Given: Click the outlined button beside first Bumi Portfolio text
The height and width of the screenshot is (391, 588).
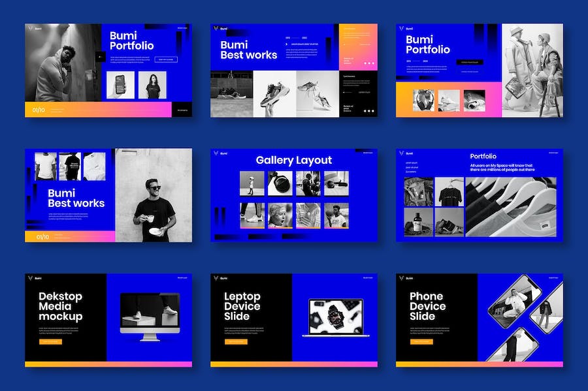Looking at the screenshot, I should (166, 59).
